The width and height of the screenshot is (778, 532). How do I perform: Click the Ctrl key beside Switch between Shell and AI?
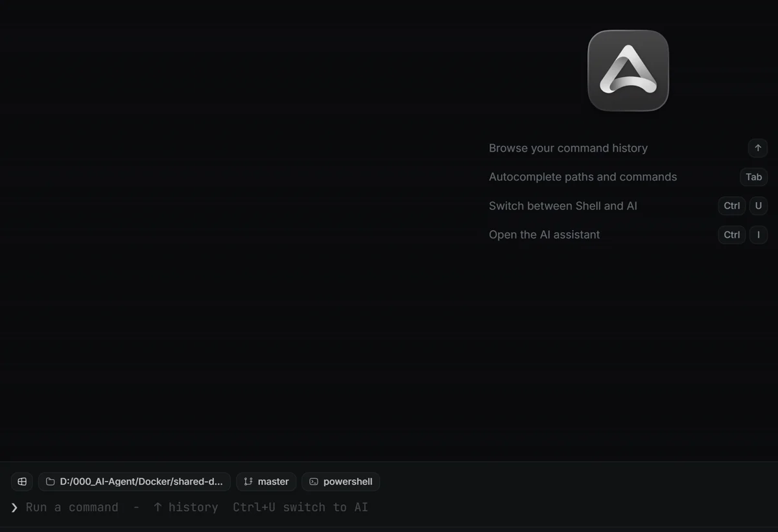coord(732,206)
